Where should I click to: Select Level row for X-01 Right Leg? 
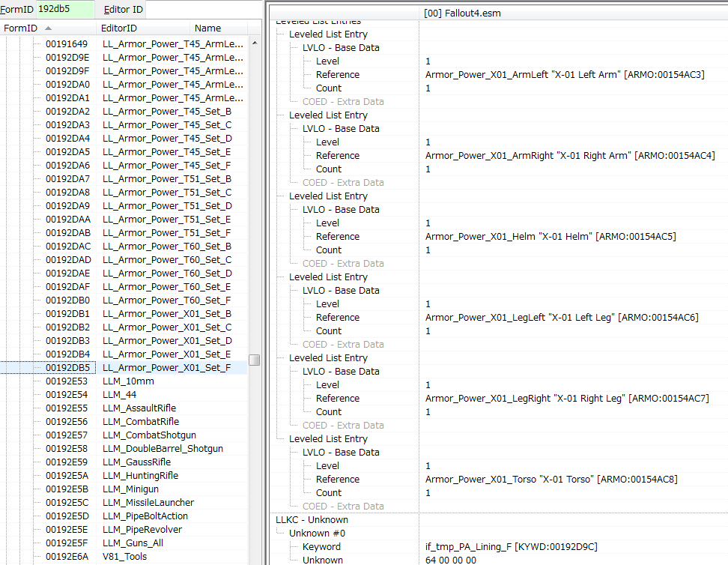[x=327, y=384]
